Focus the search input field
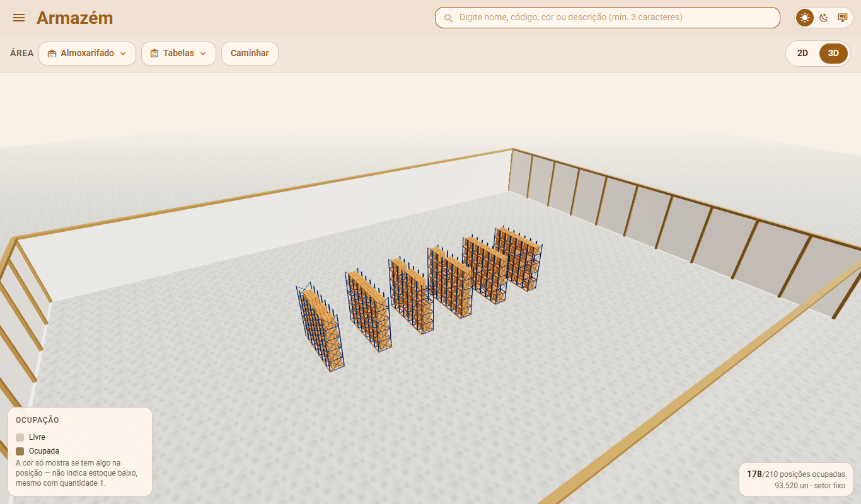This screenshot has width=861, height=504. coord(608,18)
